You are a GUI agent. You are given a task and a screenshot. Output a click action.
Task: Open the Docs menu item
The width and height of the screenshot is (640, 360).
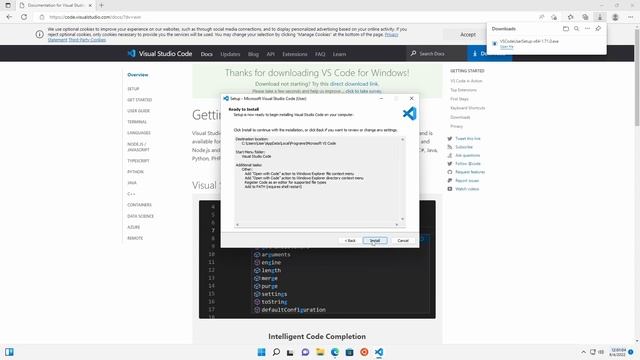[207, 54]
